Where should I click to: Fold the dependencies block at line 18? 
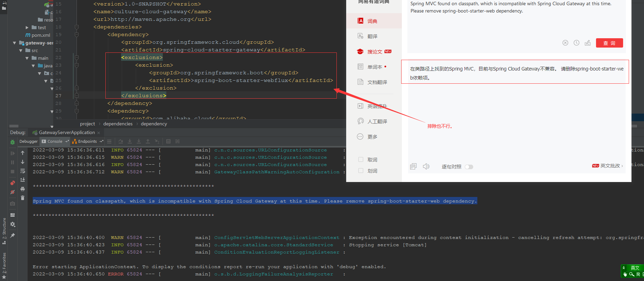coord(77,27)
